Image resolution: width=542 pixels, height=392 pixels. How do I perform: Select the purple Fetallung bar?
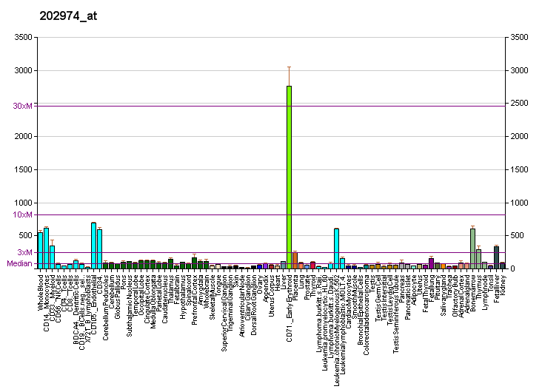tap(432, 263)
